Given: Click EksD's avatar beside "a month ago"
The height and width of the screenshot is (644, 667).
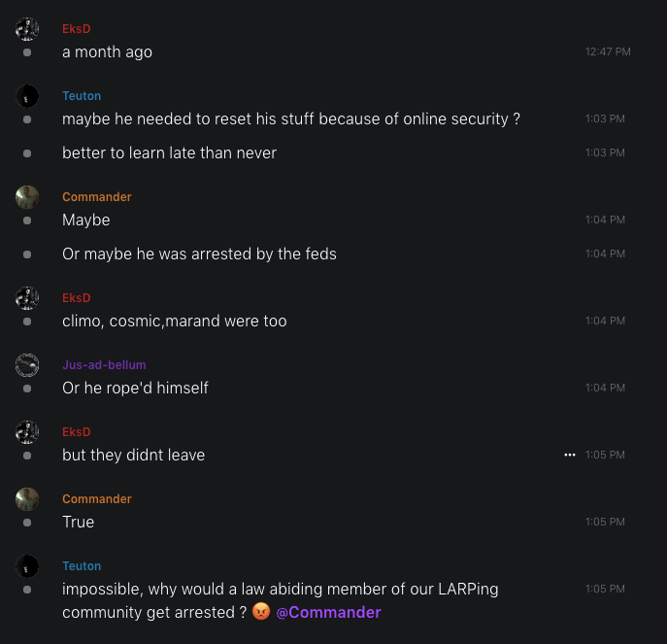Looking at the screenshot, I should [27, 29].
